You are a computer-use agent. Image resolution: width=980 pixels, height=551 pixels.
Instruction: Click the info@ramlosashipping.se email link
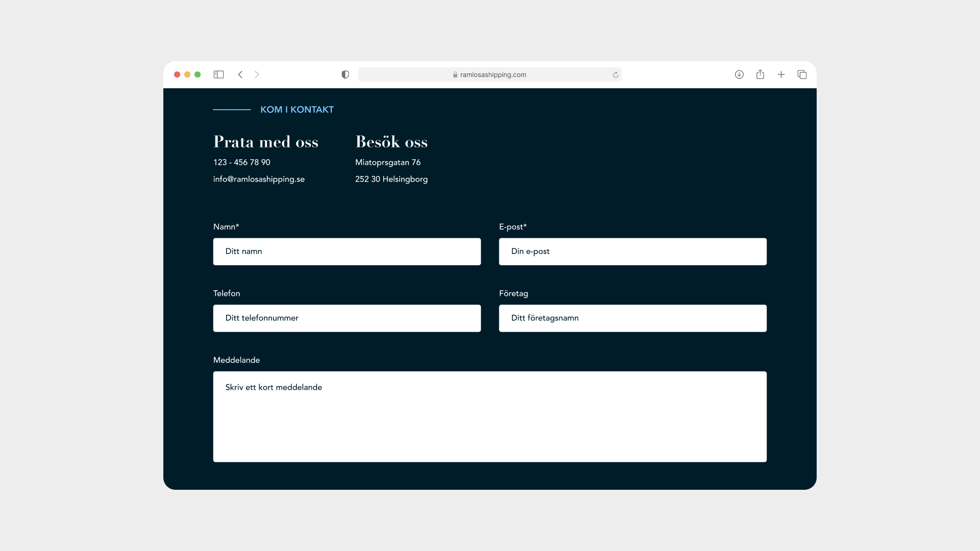click(x=259, y=179)
